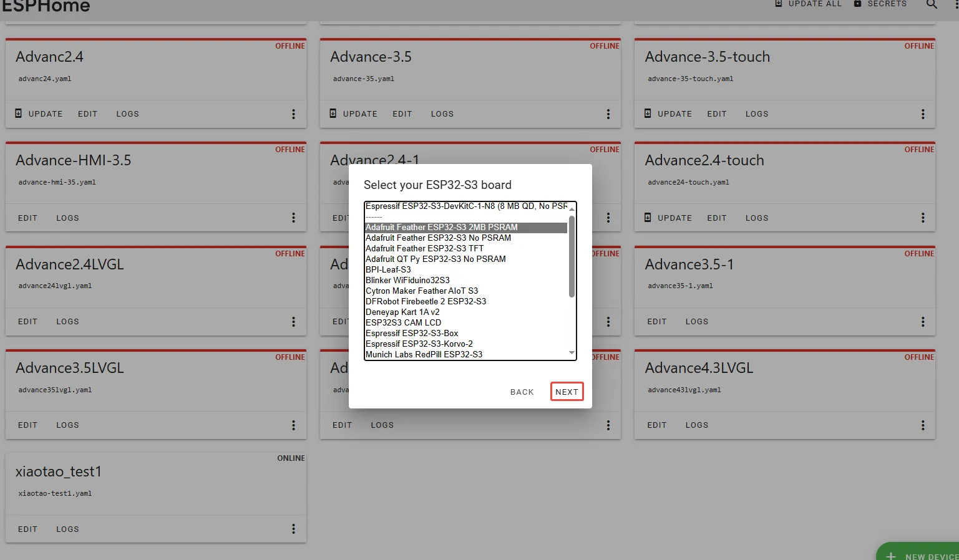This screenshot has width=959, height=560.
Task: Open LOGS on the Advance2.4LVGL card
Action: click(68, 322)
